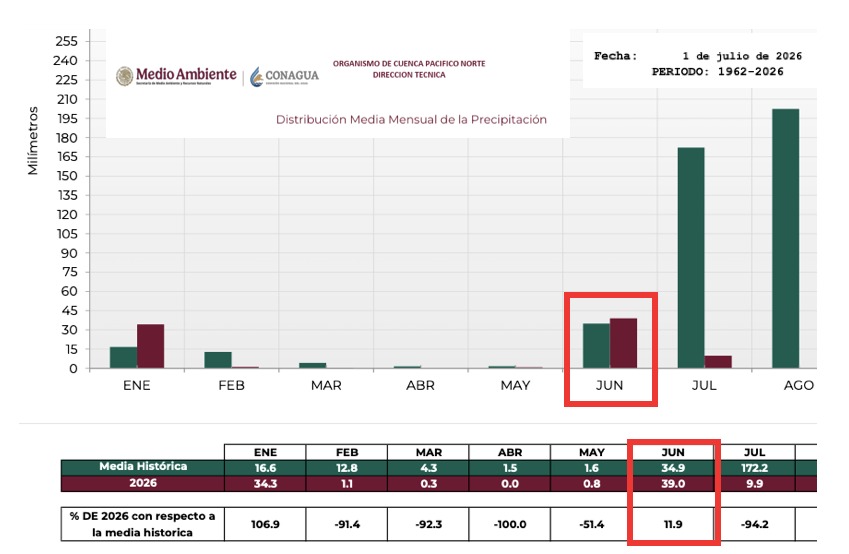849x554 pixels.
Task: Click the CONAGUA logo
Action: [x=284, y=76]
